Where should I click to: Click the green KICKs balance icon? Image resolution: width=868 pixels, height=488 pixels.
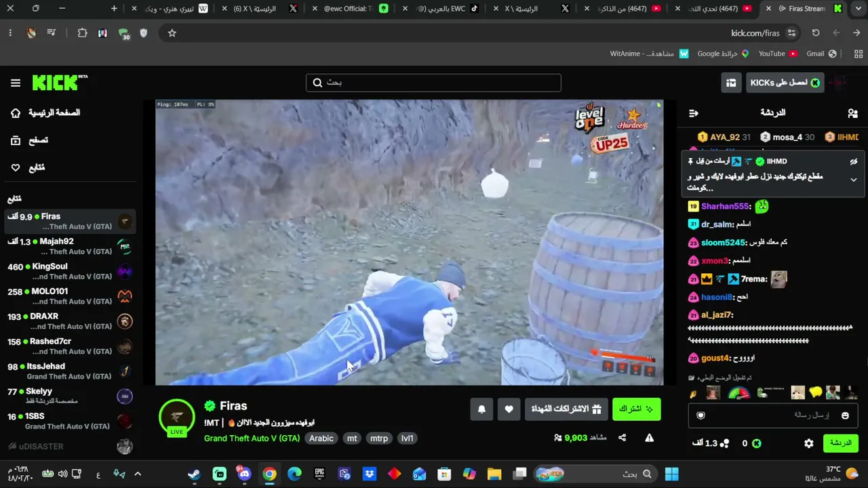click(757, 443)
